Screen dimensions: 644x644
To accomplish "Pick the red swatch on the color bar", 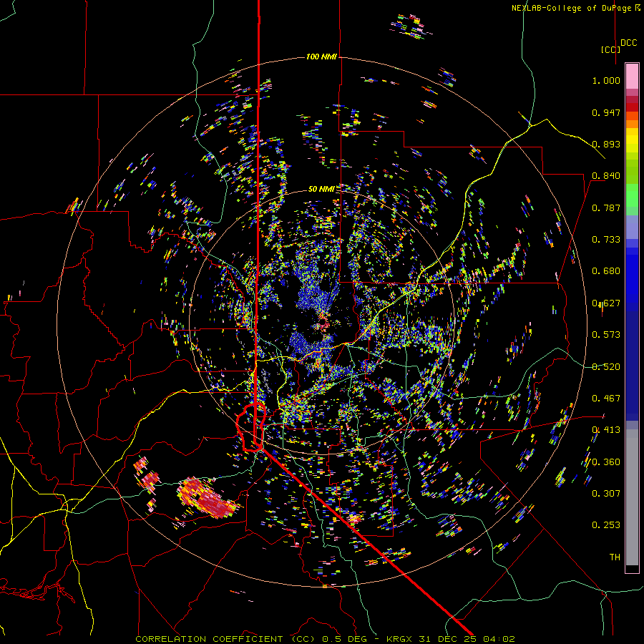I will click(x=632, y=107).
